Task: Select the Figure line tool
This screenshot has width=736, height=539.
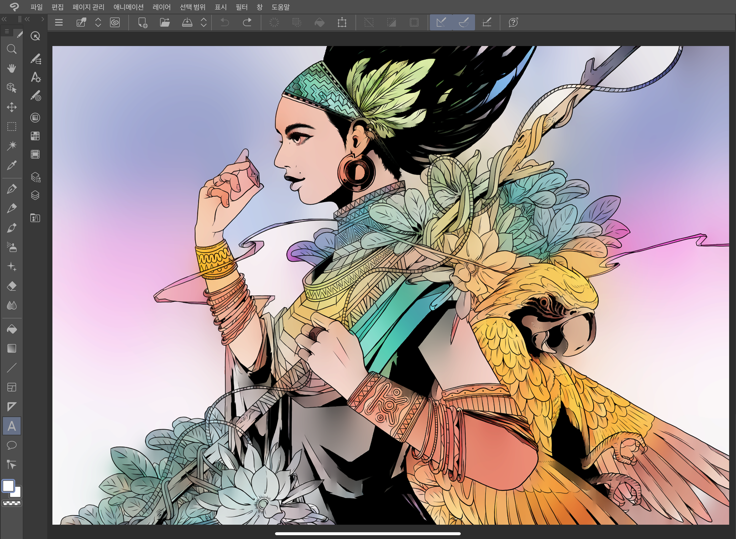Action: [x=12, y=368]
